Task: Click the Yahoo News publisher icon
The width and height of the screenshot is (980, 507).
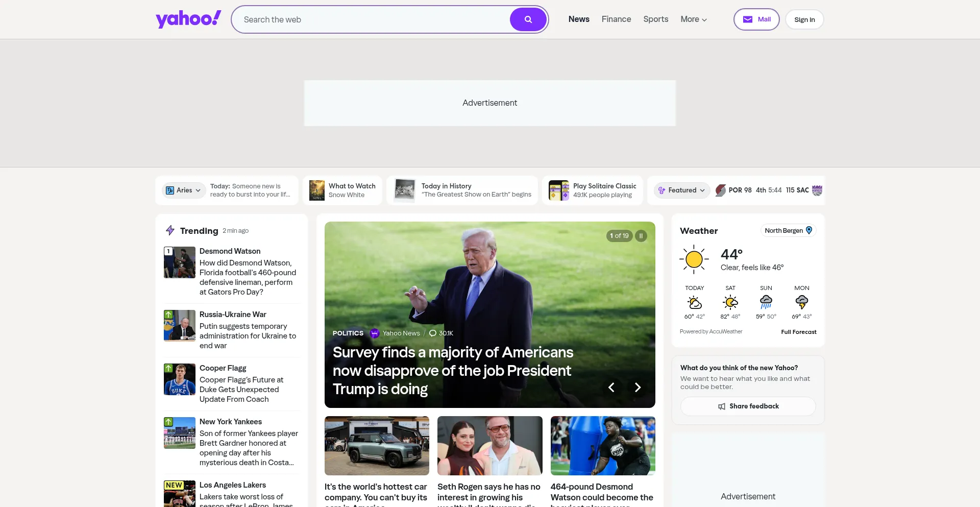Action: pyautogui.click(x=375, y=333)
